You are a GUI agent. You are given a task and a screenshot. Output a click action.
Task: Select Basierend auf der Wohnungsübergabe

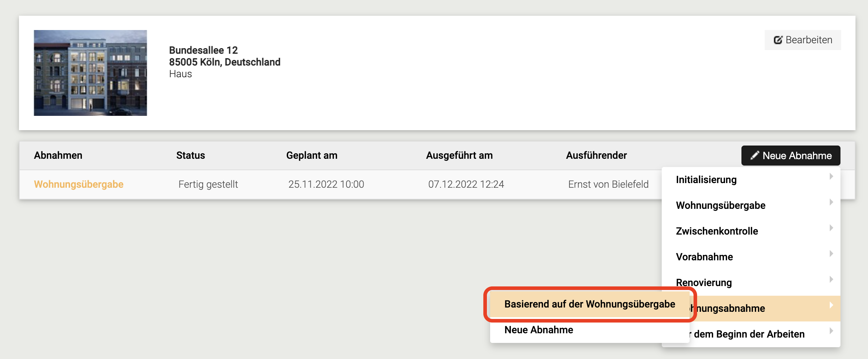click(590, 304)
